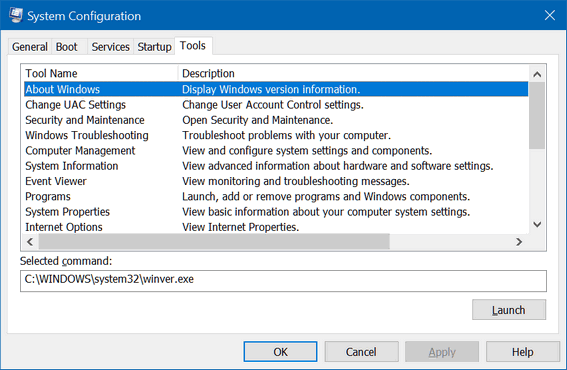Image resolution: width=567 pixels, height=370 pixels.
Task: Click the greyed-out Apply button
Action: pyautogui.click(x=442, y=352)
